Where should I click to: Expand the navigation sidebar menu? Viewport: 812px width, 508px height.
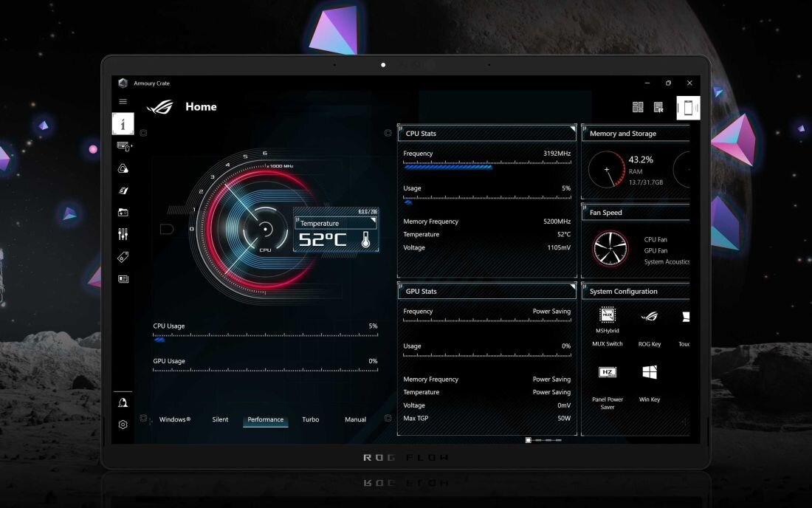coord(123,101)
